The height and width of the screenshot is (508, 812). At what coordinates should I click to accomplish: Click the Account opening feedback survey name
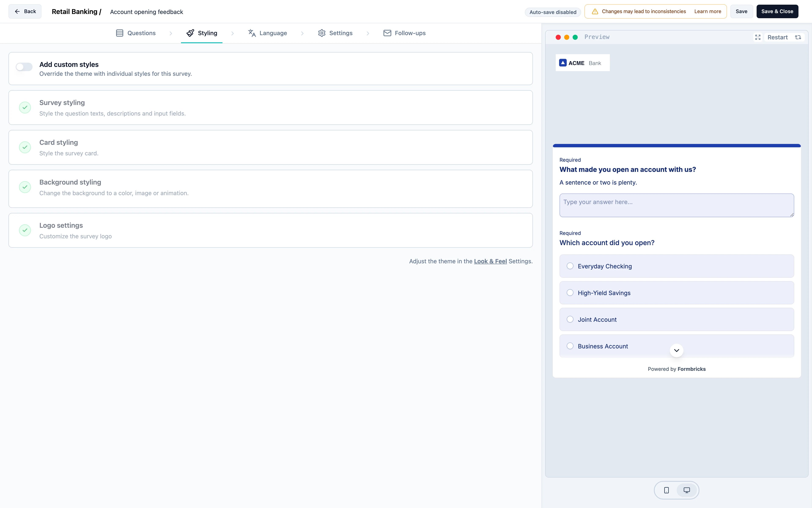(x=146, y=12)
